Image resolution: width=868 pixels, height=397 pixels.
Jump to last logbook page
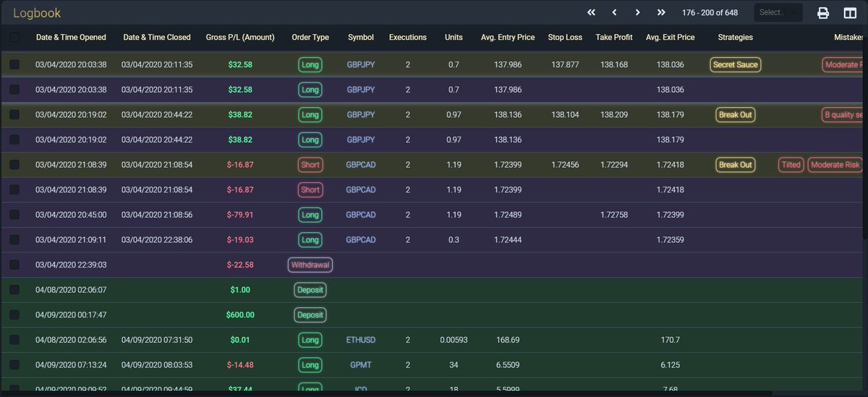[661, 12]
